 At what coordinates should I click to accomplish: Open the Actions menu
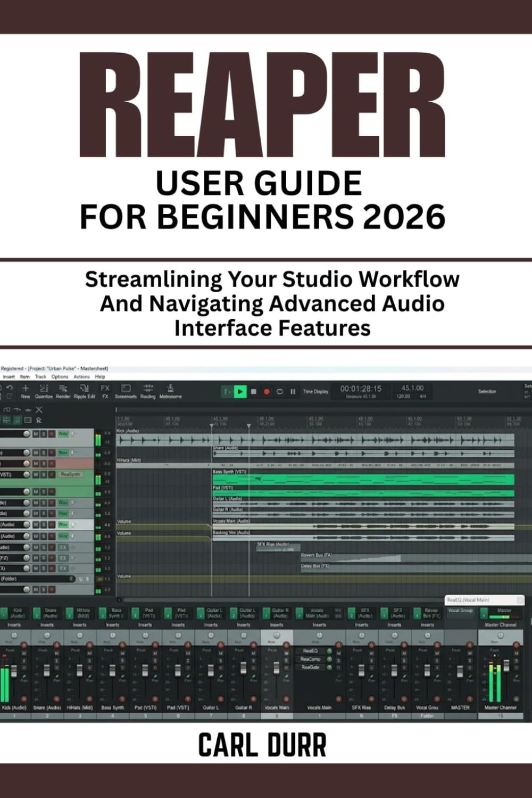[x=81, y=376]
